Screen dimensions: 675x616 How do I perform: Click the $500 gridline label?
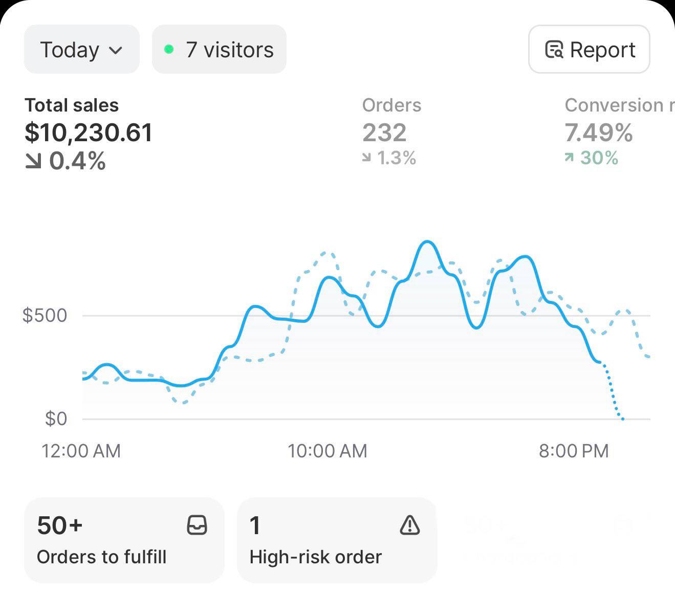click(x=45, y=315)
